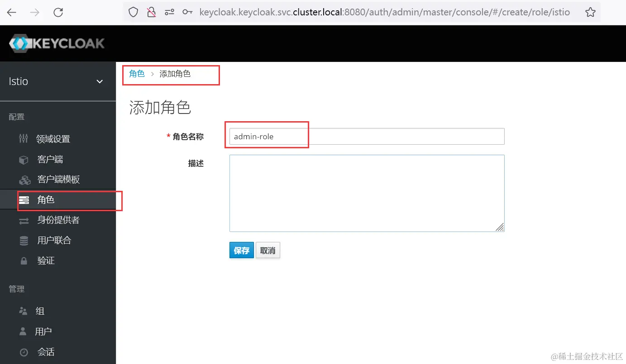This screenshot has height=364, width=626.
Task: Click the Keycloak logo
Action: (x=57, y=43)
